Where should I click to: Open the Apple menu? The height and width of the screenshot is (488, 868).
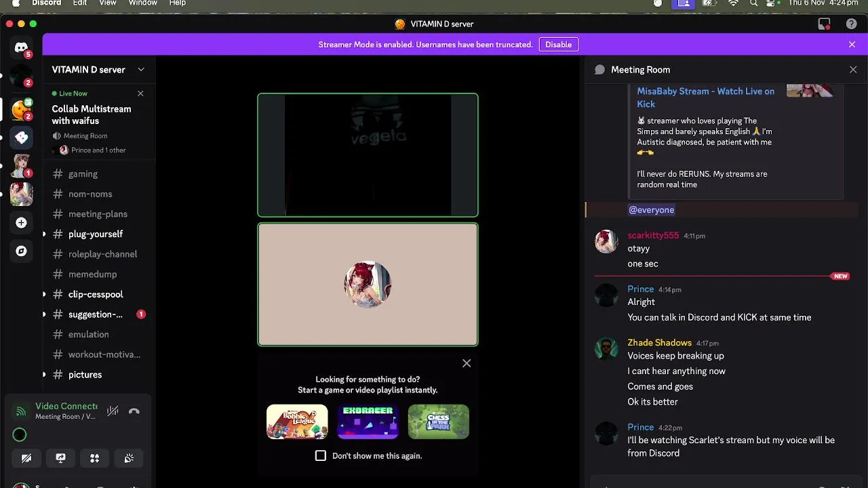pyautogui.click(x=16, y=3)
